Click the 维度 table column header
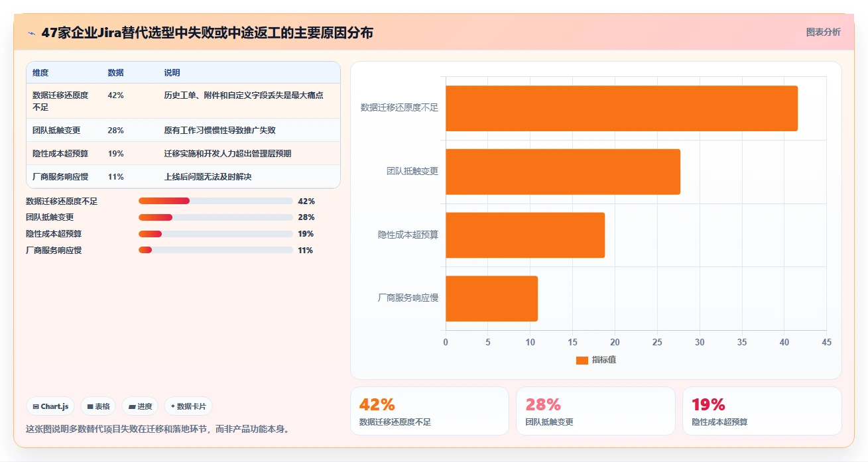Image resolution: width=868 pixels, height=462 pixels. [40, 73]
